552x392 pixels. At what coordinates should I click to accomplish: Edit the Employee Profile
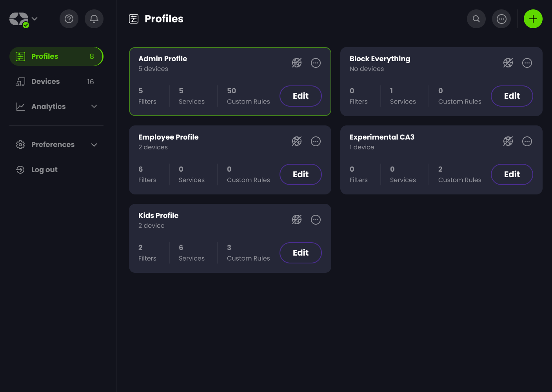point(300,174)
